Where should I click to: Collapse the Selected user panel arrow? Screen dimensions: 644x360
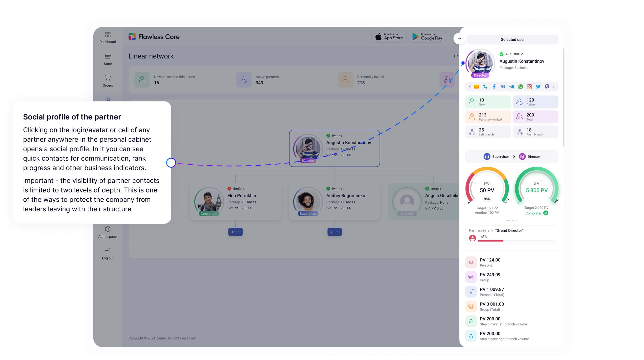pos(459,39)
